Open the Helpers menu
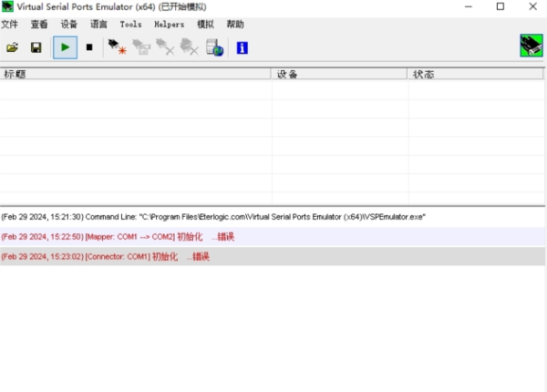547x392 pixels. pyautogui.click(x=170, y=25)
